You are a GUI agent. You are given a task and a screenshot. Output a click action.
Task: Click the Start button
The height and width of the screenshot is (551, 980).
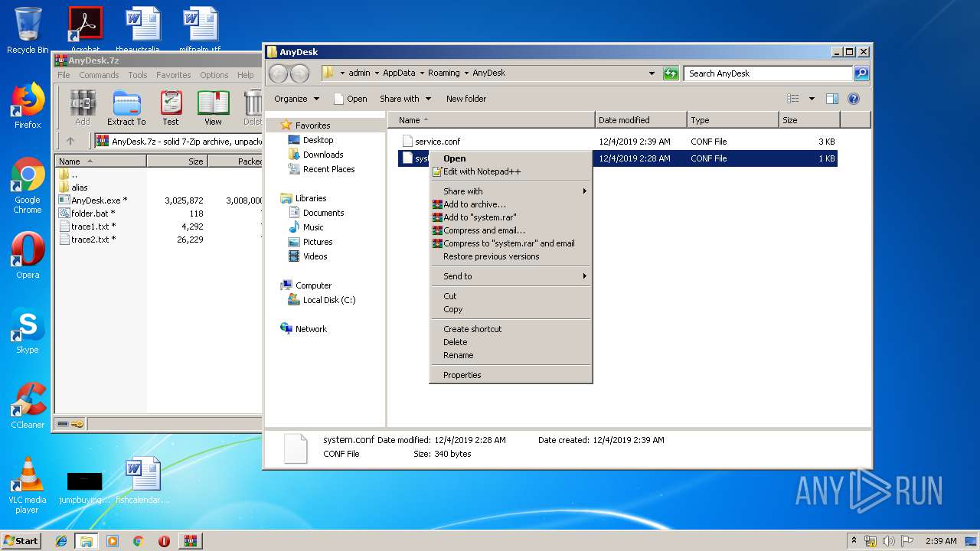click(x=21, y=541)
